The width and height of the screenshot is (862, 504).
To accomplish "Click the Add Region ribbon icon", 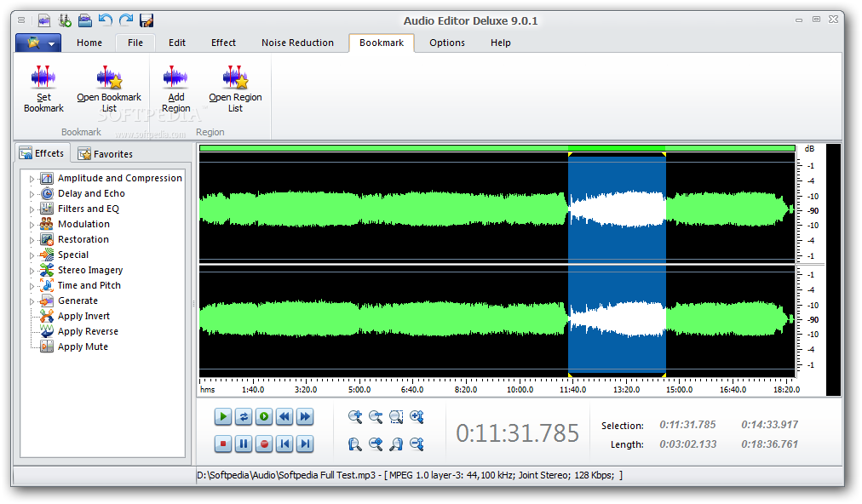I will 176,89.
